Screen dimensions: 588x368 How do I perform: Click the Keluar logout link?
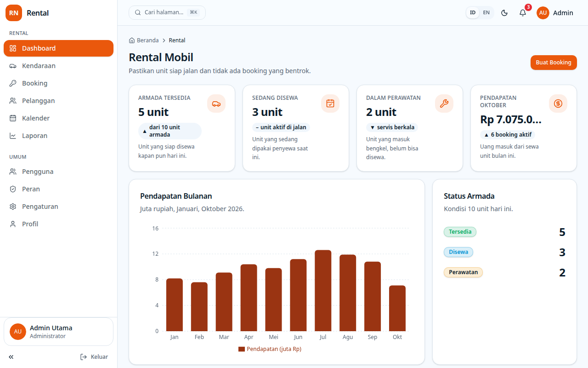pyautogui.click(x=94, y=357)
